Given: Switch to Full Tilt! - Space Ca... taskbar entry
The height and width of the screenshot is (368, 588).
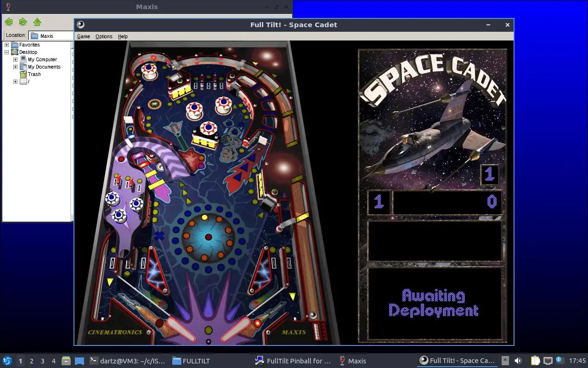Looking at the screenshot, I should [x=458, y=361].
